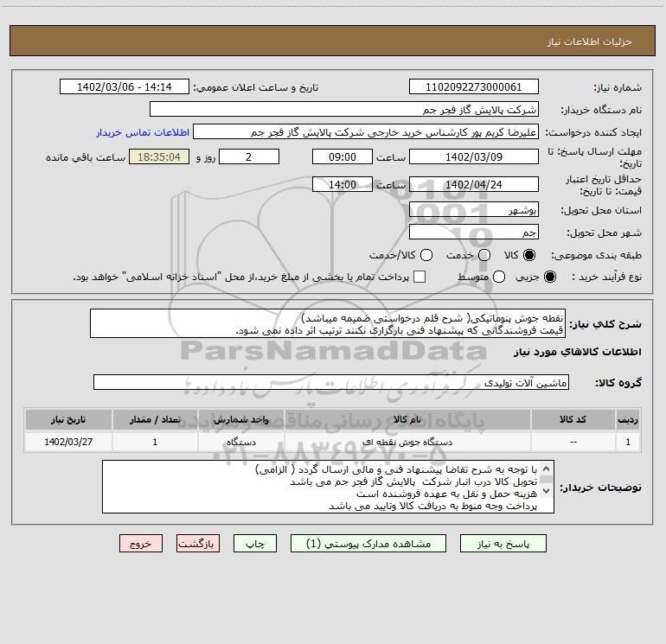Viewport: 666px width, 644px height.
Task: Click the delivery province field بوشهر
Action: [x=474, y=210]
